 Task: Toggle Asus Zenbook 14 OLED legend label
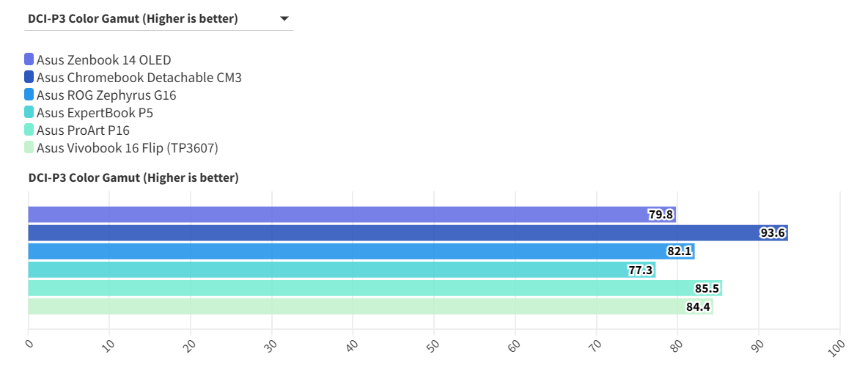(103, 60)
